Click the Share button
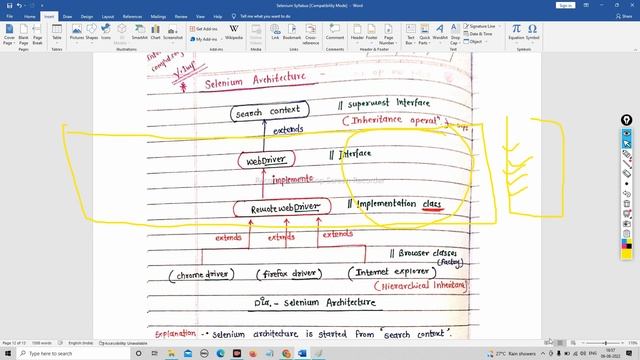Screen dimensions: 640x360 [x=623, y=16]
